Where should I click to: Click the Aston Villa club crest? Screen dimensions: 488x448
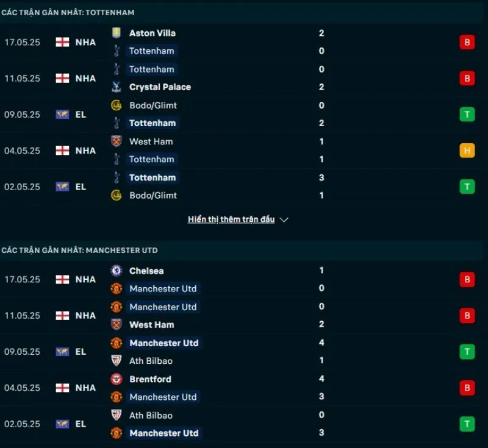coord(117,33)
